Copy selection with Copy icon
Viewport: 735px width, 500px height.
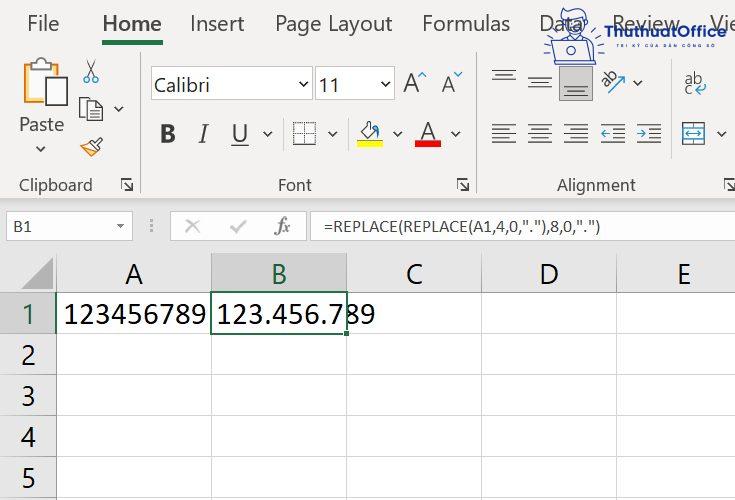(90, 109)
